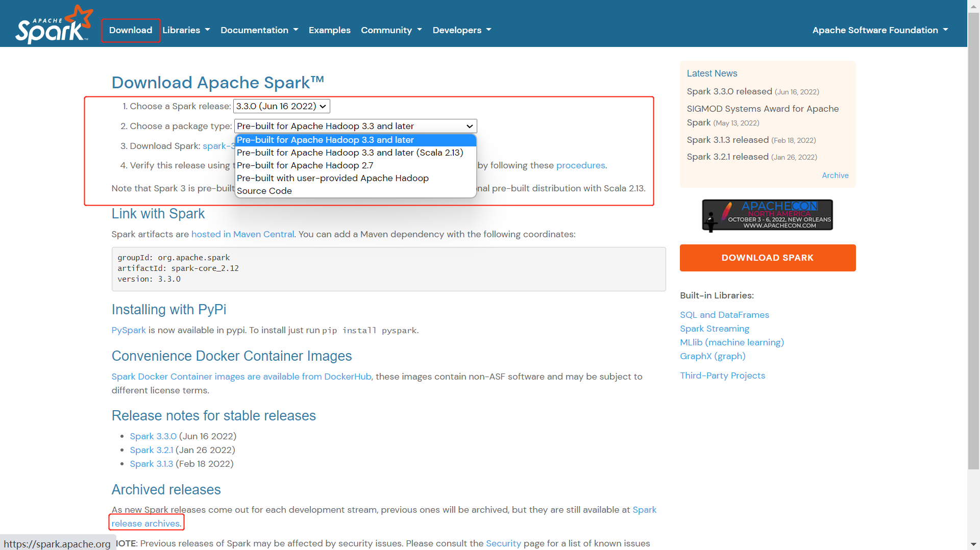Open the Spark release version selector
The image size is (980, 550).
(282, 106)
